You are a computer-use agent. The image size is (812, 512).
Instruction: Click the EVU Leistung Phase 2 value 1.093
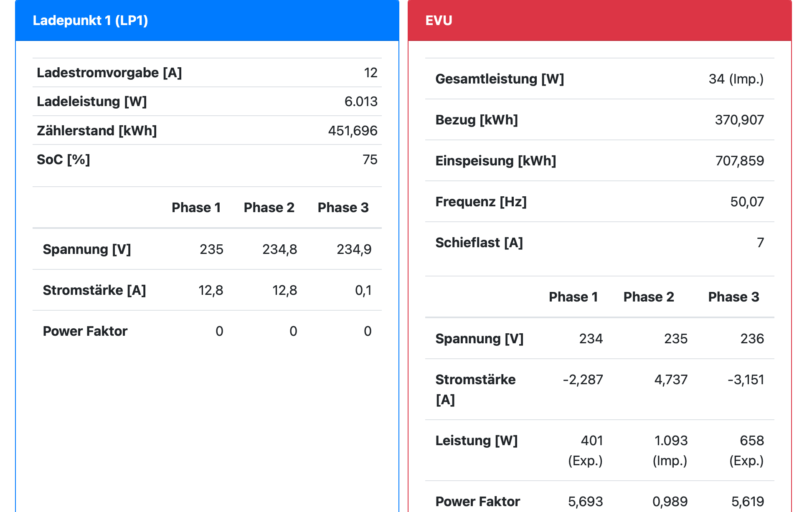(671, 441)
